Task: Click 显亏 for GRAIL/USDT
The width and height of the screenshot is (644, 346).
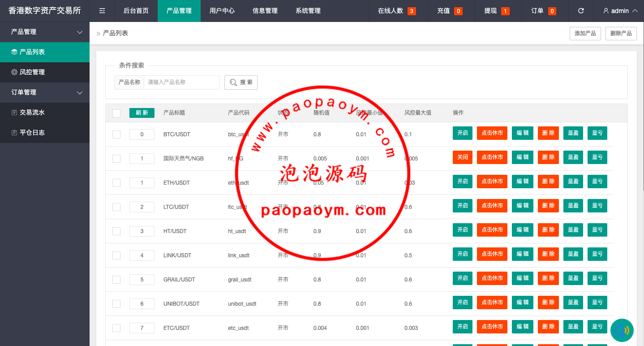Action: (x=597, y=278)
